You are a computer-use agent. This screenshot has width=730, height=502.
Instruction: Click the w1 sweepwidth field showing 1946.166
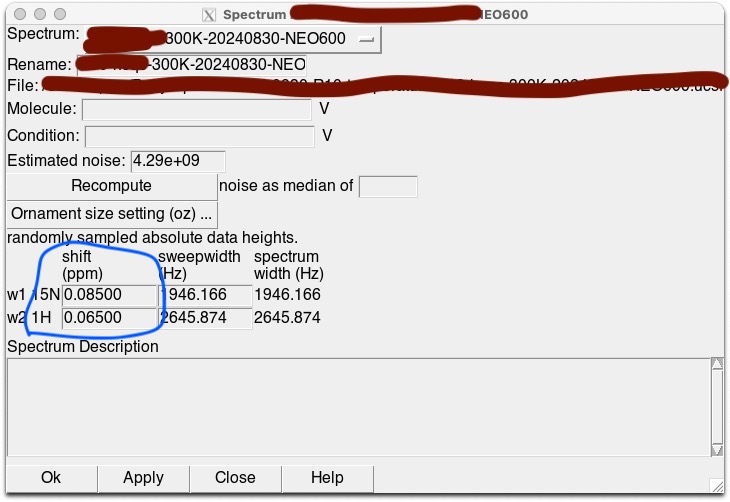204,295
